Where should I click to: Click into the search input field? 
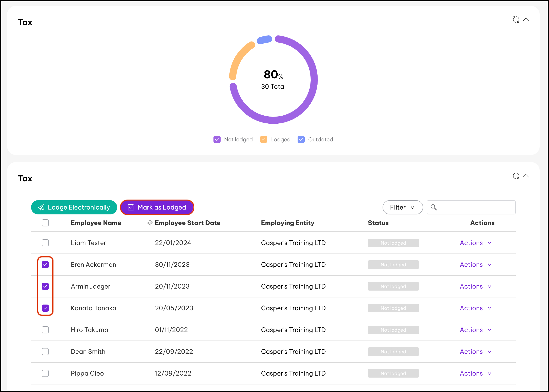point(474,207)
